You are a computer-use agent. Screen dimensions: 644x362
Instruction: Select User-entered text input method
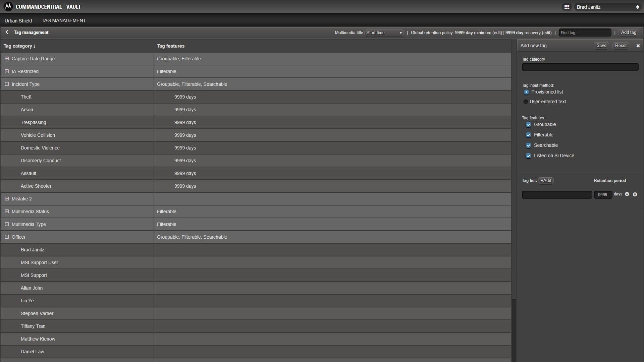(x=526, y=102)
